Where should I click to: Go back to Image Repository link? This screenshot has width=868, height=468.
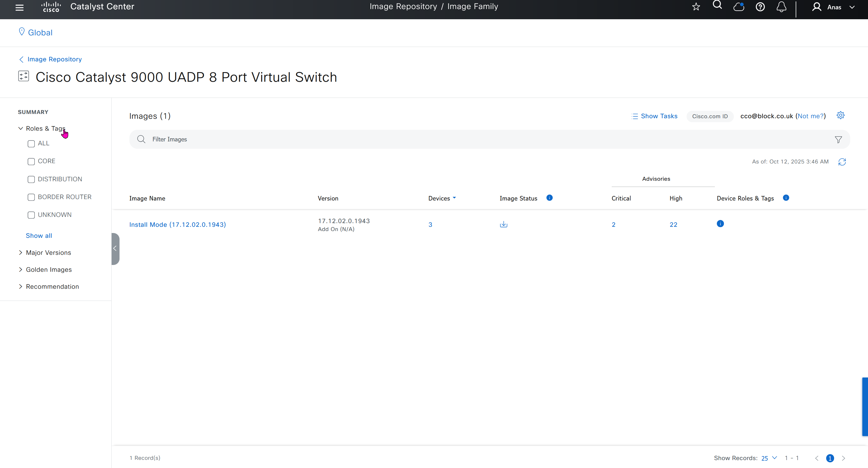[x=54, y=59]
